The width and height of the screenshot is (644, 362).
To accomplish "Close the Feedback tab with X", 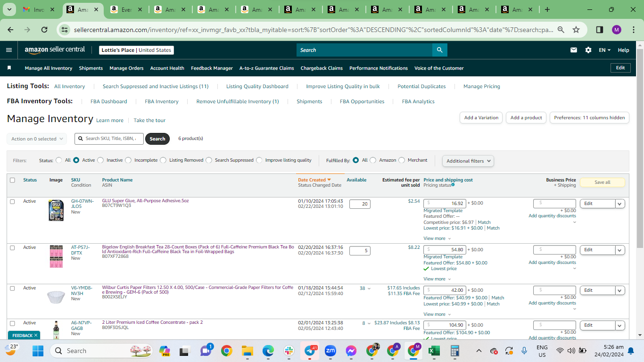I will click(36, 336).
